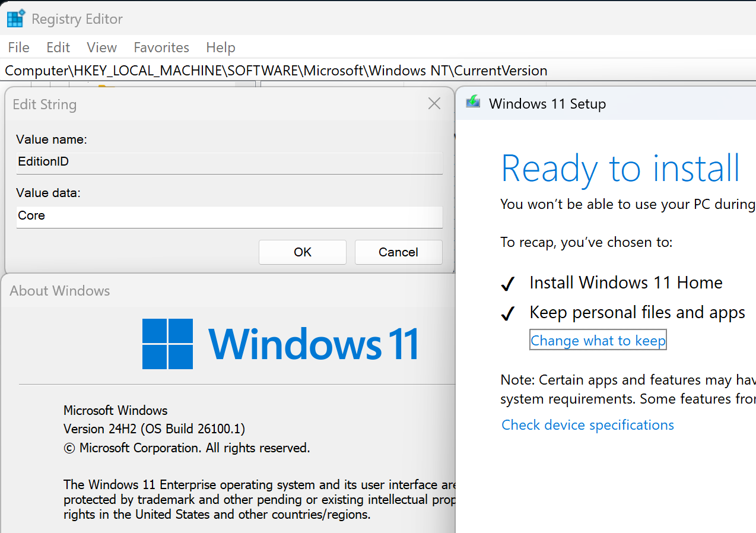
Task: Click the checkmark beside Keep personal files
Action: (507, 314)
